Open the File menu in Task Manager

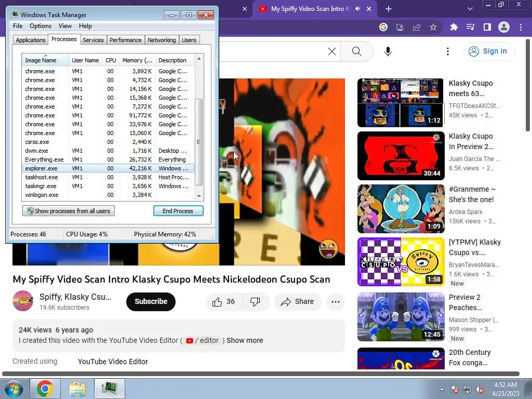[x=18, y=26]
